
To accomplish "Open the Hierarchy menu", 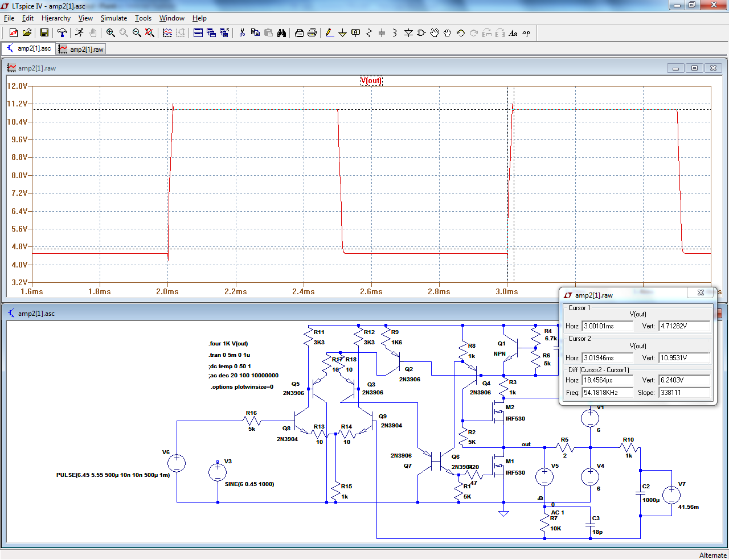I will click(56, 18).
